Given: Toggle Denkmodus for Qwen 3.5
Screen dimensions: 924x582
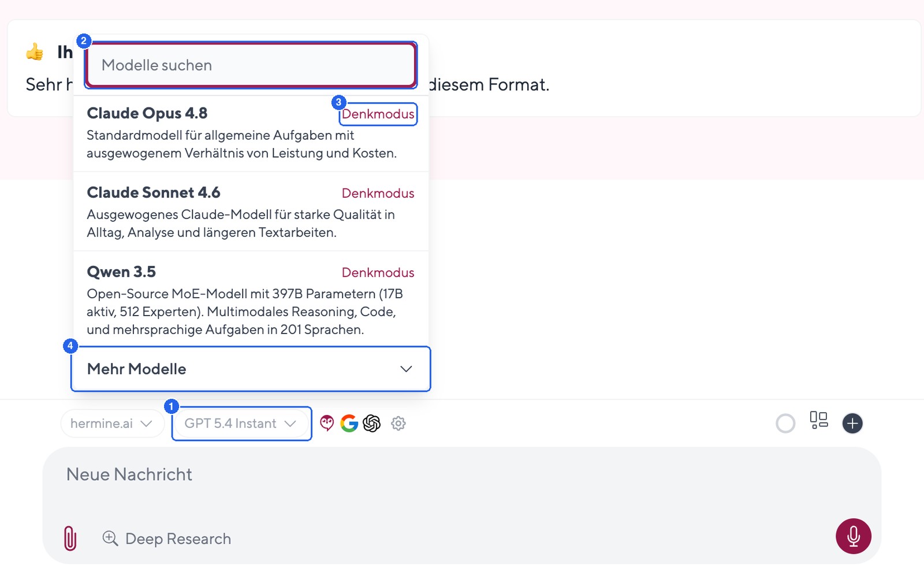Looking at the screenshot, I should pos(378,273).
